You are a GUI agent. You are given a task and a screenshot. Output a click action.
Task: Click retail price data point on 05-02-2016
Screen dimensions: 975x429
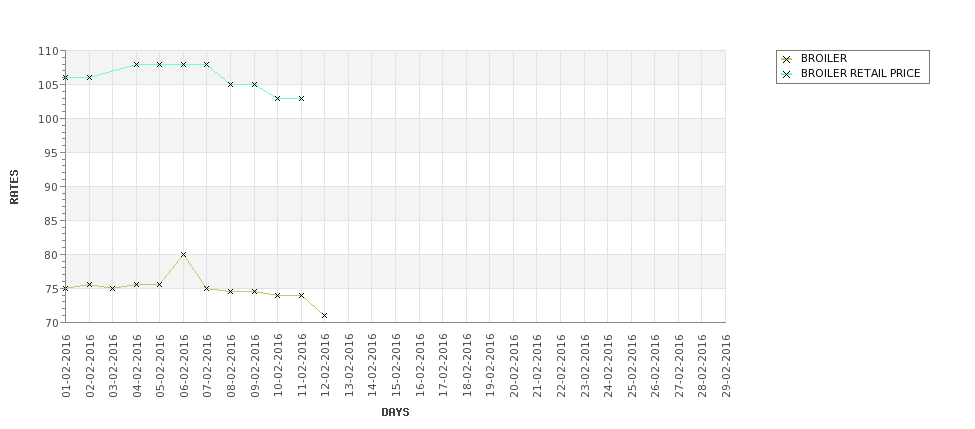[160, 64]
